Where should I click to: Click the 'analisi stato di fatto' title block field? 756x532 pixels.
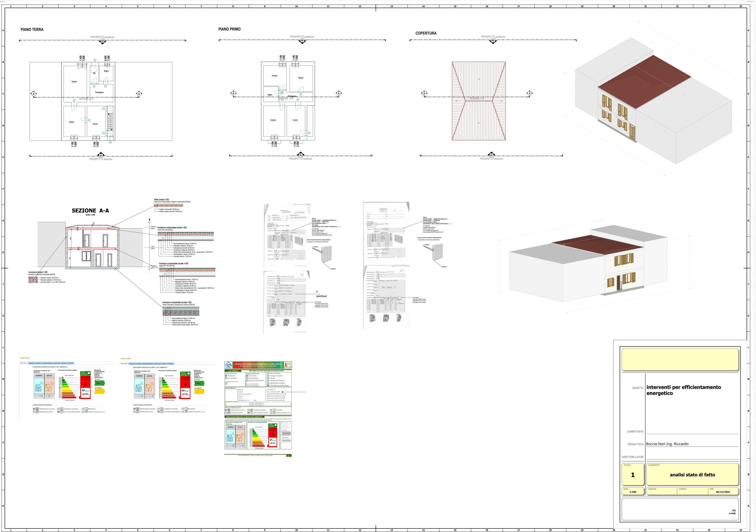coord(692,475)
